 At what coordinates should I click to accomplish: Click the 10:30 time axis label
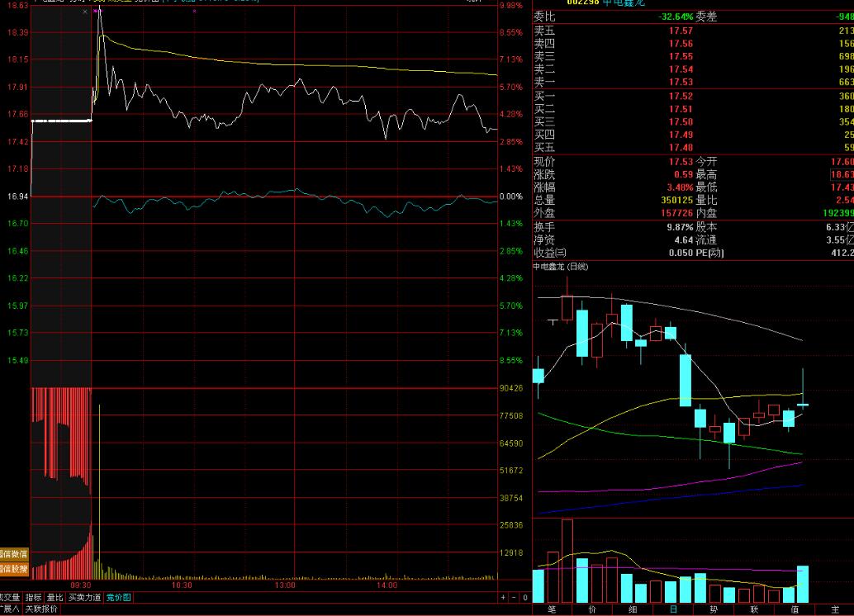pos(182,585)
